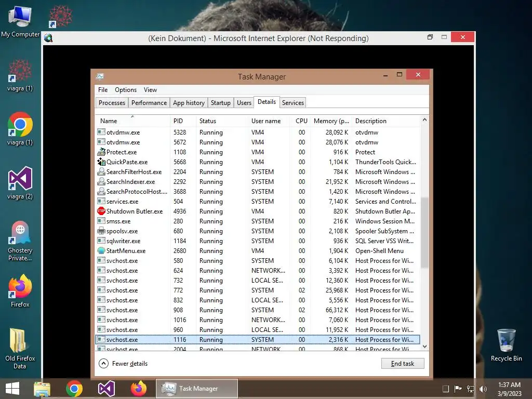Image resolution: width=532 pixels, height=399 pixels.
Task: Switch to the Users tab
Action: coord(244,103)
